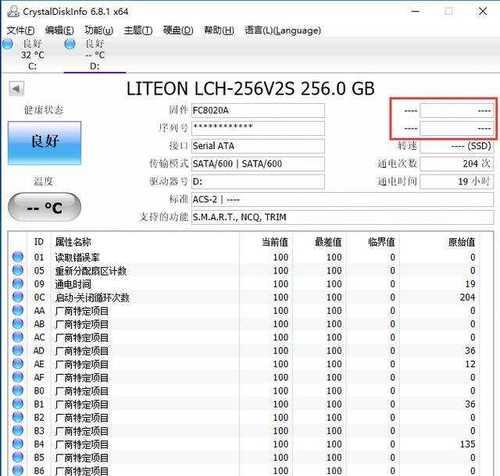Click the SATA/600 | SATA/600 transfer mode field
This screenshot has height=476, width=500.
(x=258, y=164)
